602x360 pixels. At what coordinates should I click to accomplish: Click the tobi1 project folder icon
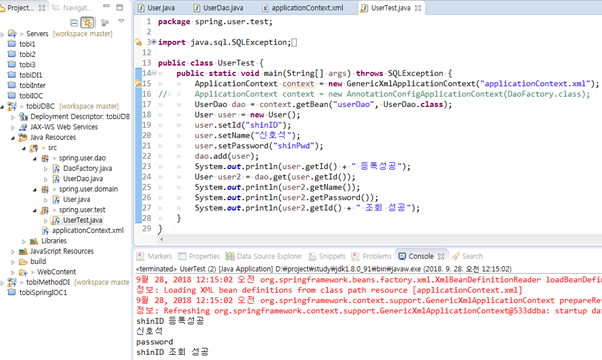12,44
